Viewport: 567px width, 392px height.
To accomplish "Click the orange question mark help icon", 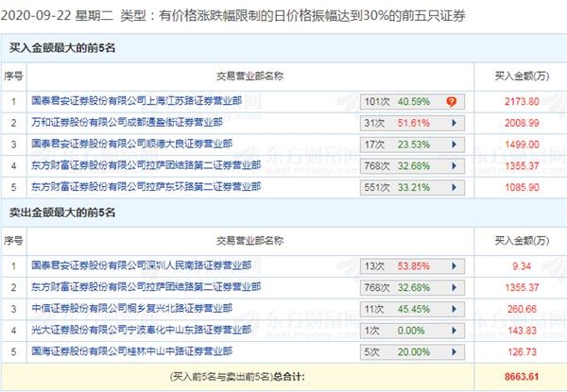I will pos(451,102).
